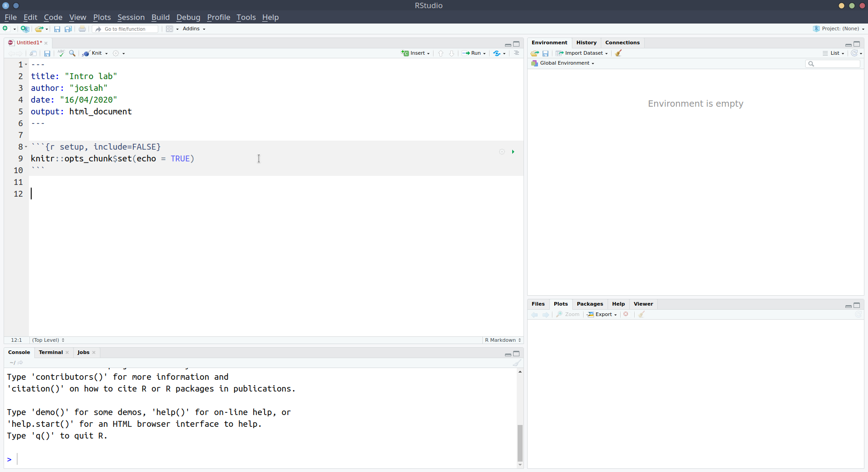868x472 pixels.
Task: Expand the Addins dropdown
Action: pyautogui.click(x=194, y=29)
